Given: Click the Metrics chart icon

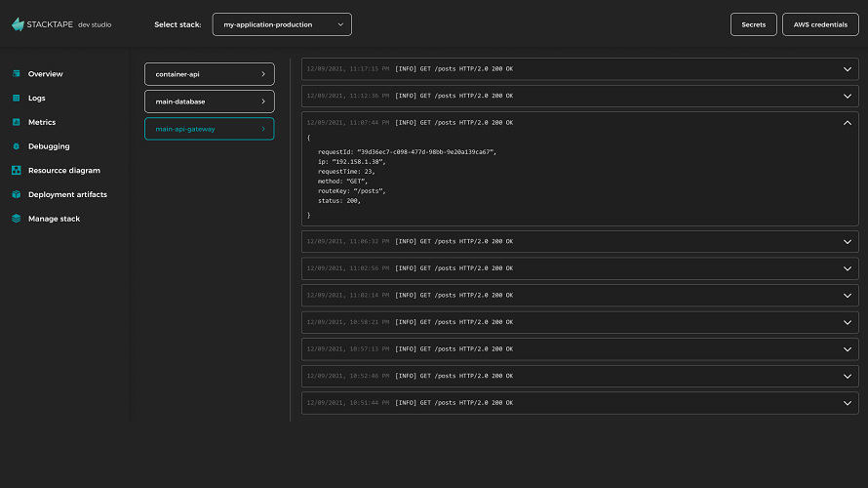Looking at the screenshot, I should coord(17,123).
